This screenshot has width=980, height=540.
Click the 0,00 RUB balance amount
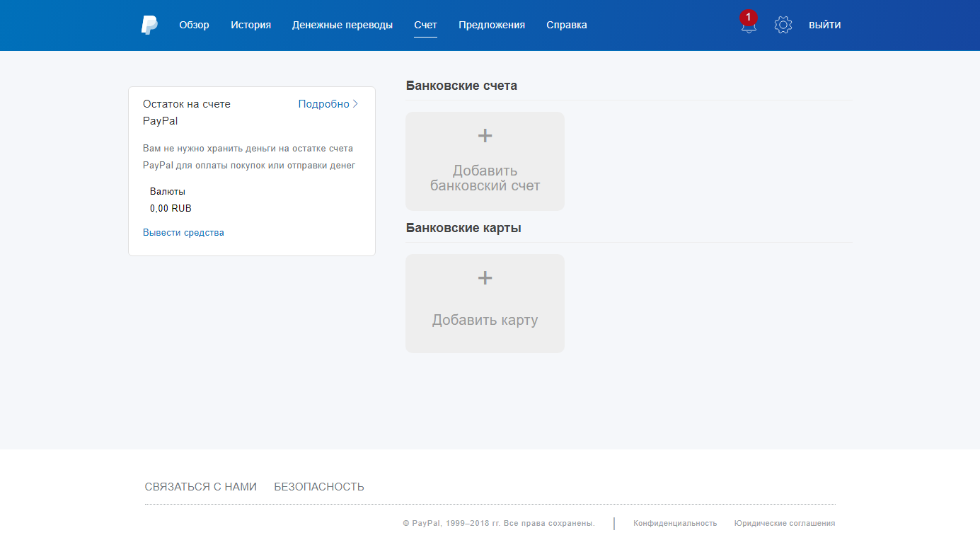coord(170,207)
